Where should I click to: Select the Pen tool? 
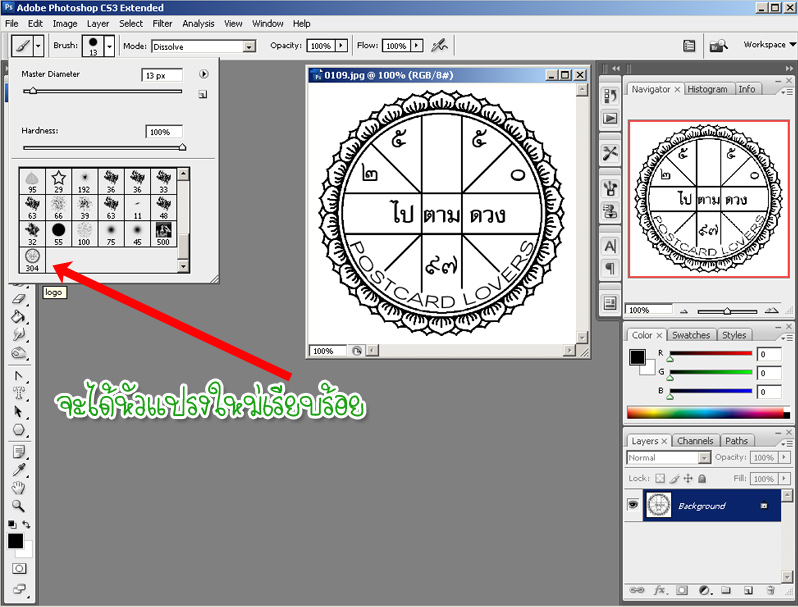click(x=19, y=376)
